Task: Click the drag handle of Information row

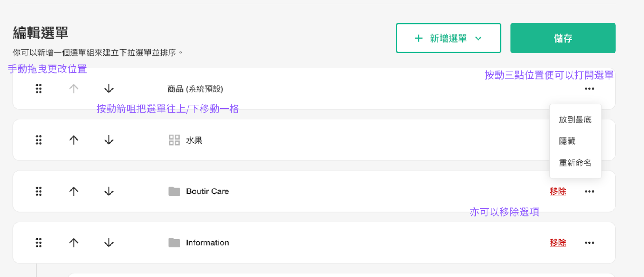Action: click(x=39, y=243)
